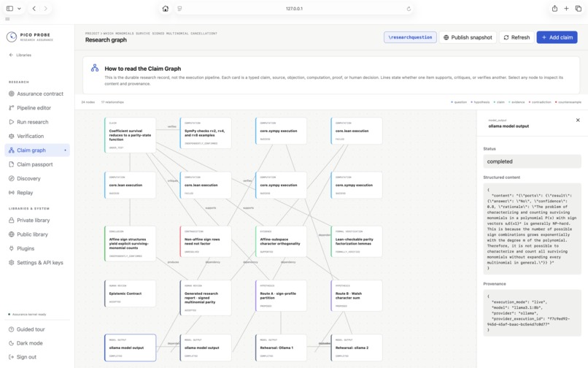Open Pipeline editor page
Screen dimensions: 588x368
37,108
